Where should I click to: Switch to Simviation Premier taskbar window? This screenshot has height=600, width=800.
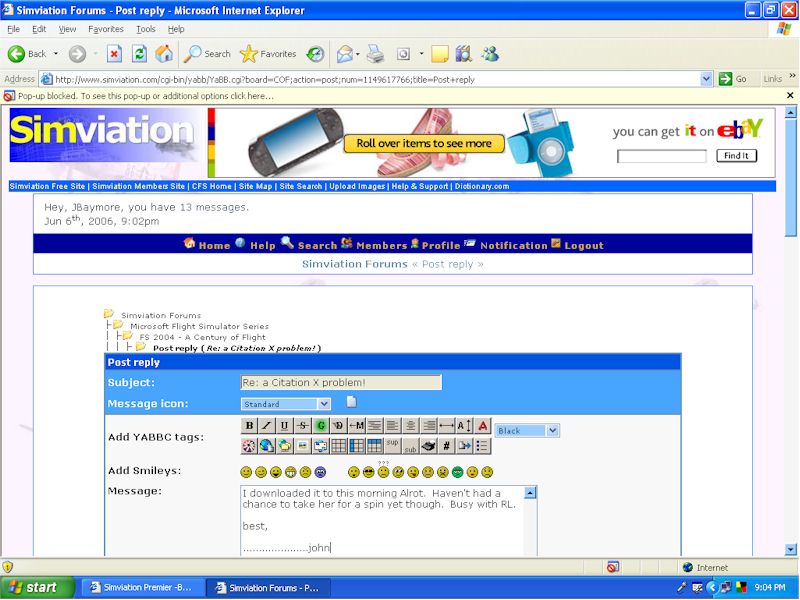[x=142, y=588]
